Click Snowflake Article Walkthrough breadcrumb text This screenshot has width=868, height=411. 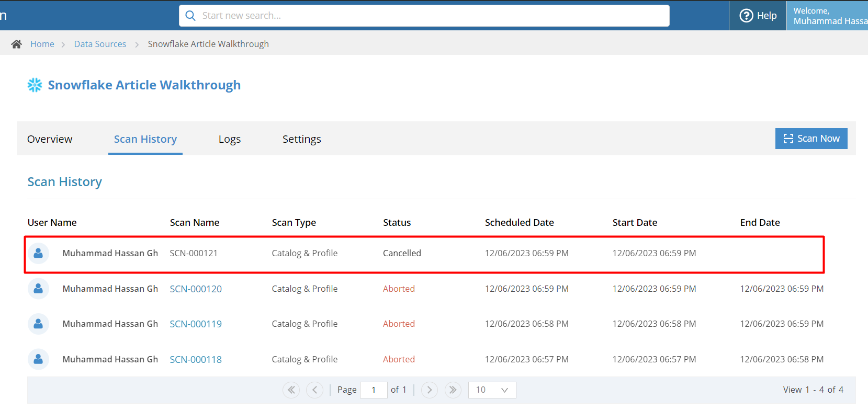click(208, 44)
